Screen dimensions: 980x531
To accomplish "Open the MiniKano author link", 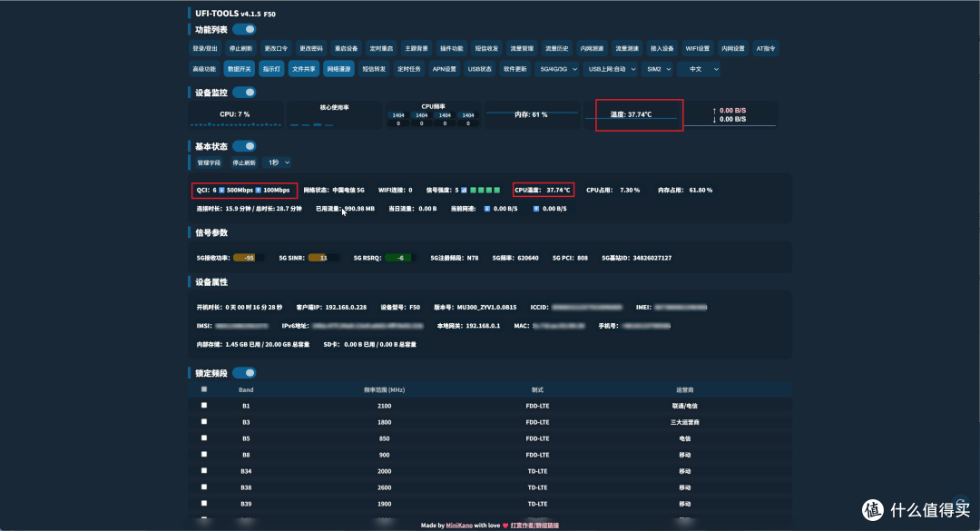I will click(x=459, y=526).
